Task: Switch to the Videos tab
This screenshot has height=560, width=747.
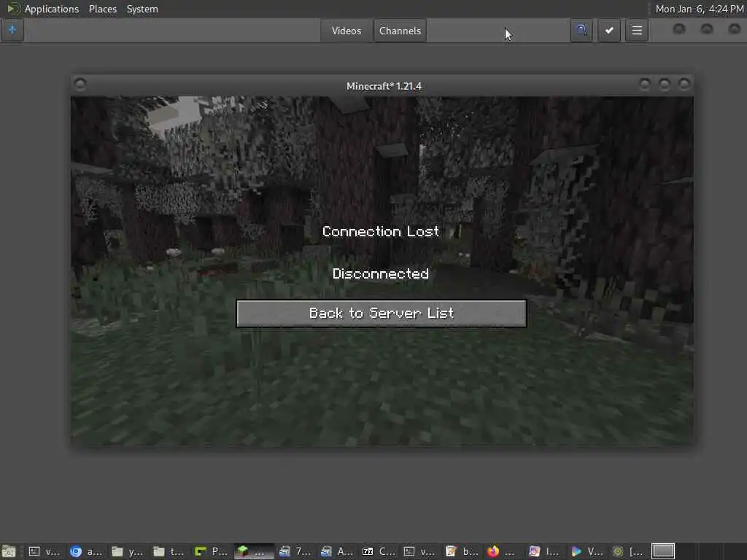Action: 347,31
